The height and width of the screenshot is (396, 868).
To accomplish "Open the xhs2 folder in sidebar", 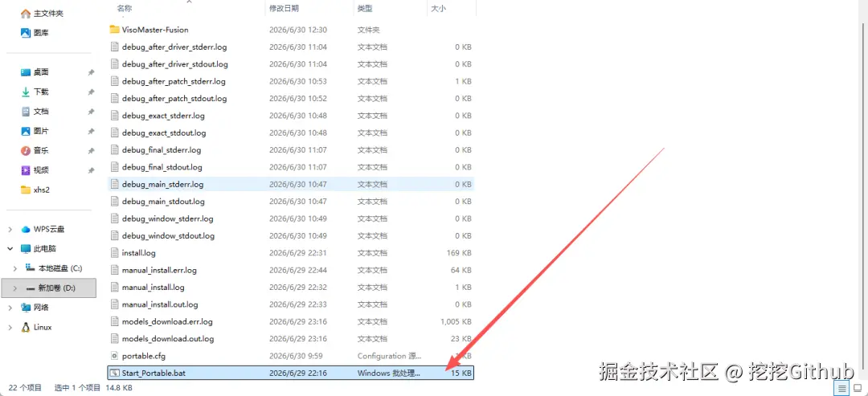I will (x=35, y=190).
